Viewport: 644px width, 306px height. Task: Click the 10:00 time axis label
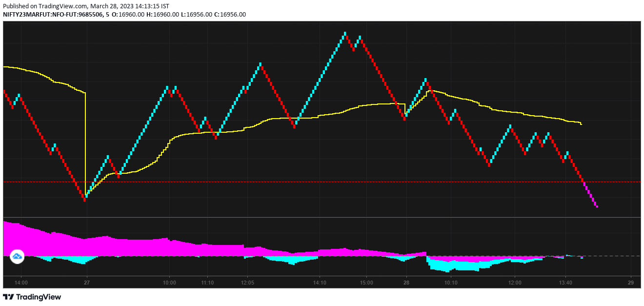coord(169,283)
